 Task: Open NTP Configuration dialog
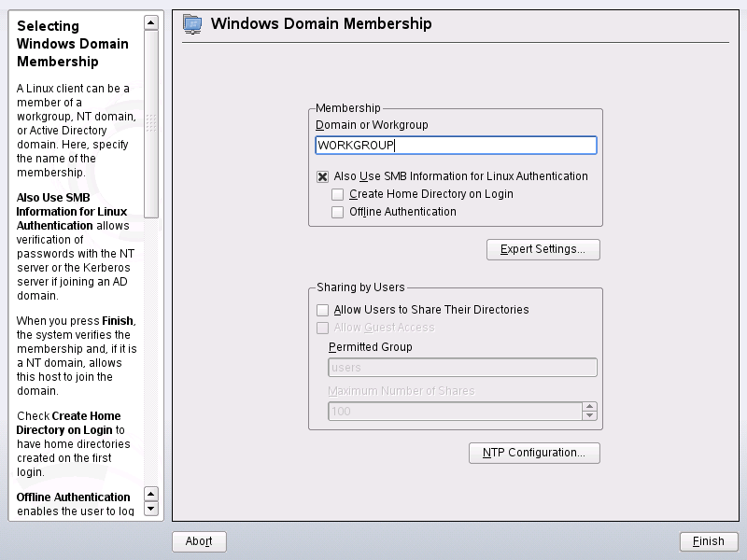coord(534,453)
